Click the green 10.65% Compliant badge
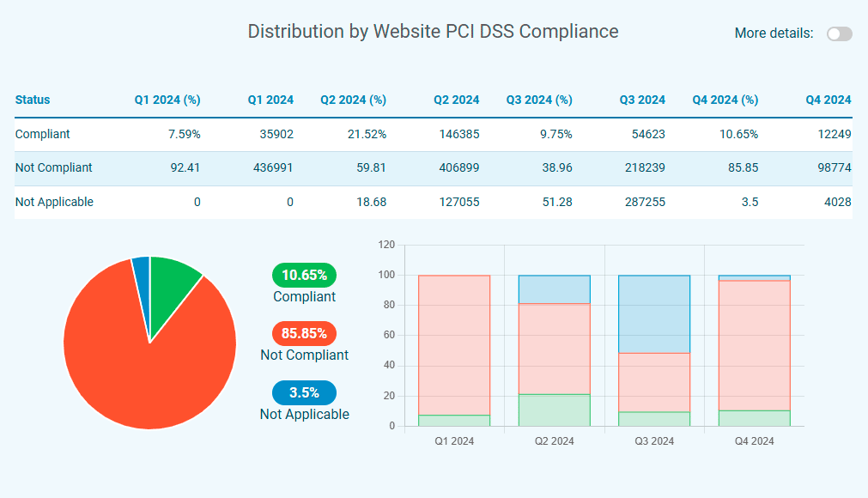 click(x=304, y=276)
